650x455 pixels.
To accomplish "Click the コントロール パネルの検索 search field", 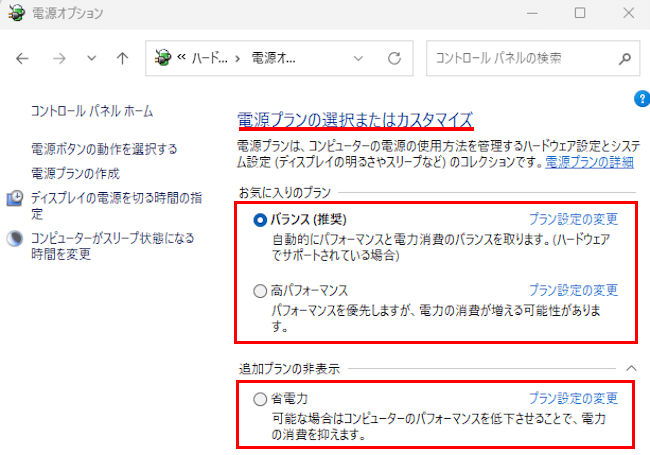I will (x=520, y=58).
